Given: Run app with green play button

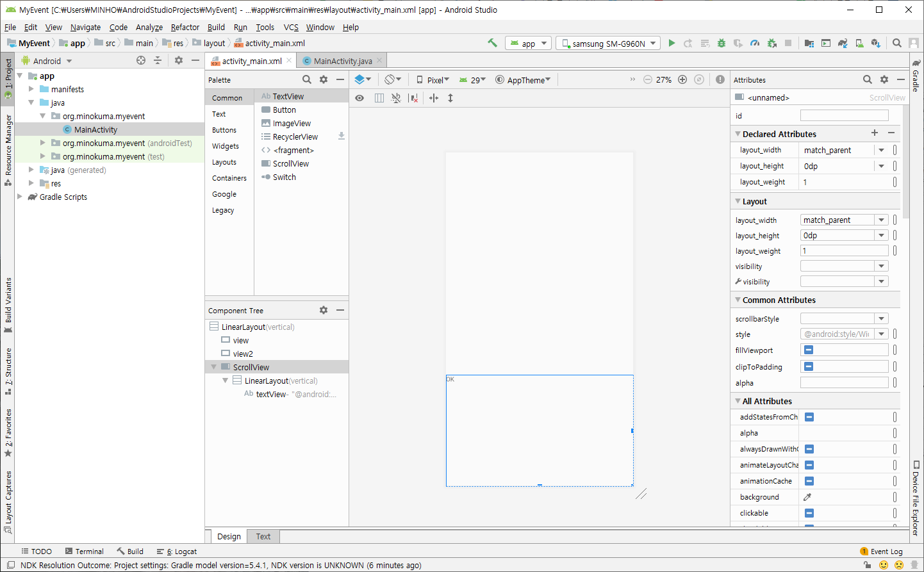Looking at the screenshot, I should pyautogui.click(x=672, y=43).
